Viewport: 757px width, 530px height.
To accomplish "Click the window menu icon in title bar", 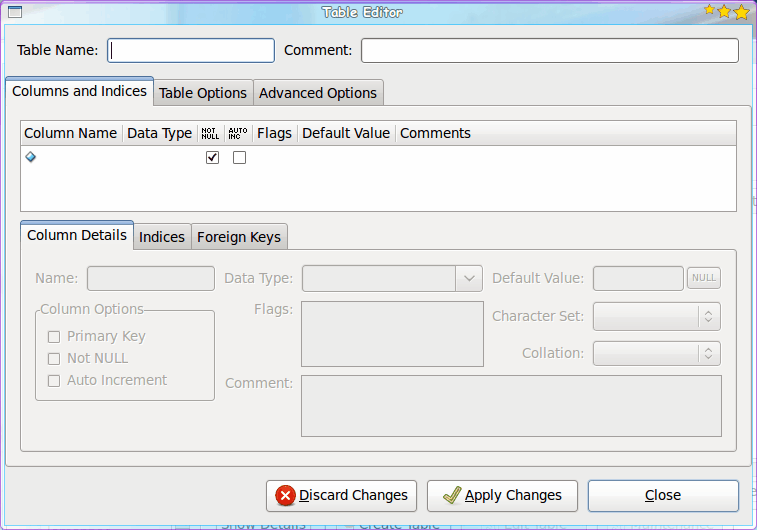I will pos(14,12).
